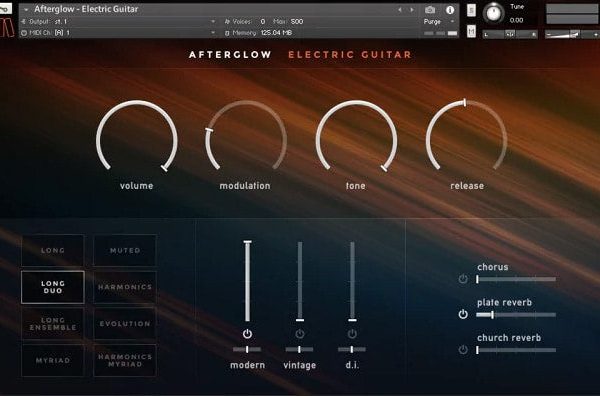Select the HARMONICS articulation
This screenshot has height=396, width=600.
click(x=125, y=287)
